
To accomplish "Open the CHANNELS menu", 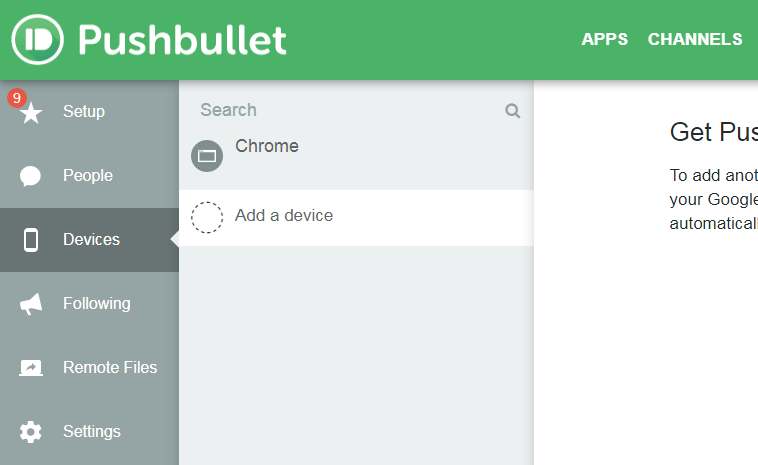I will click(695, 40).
